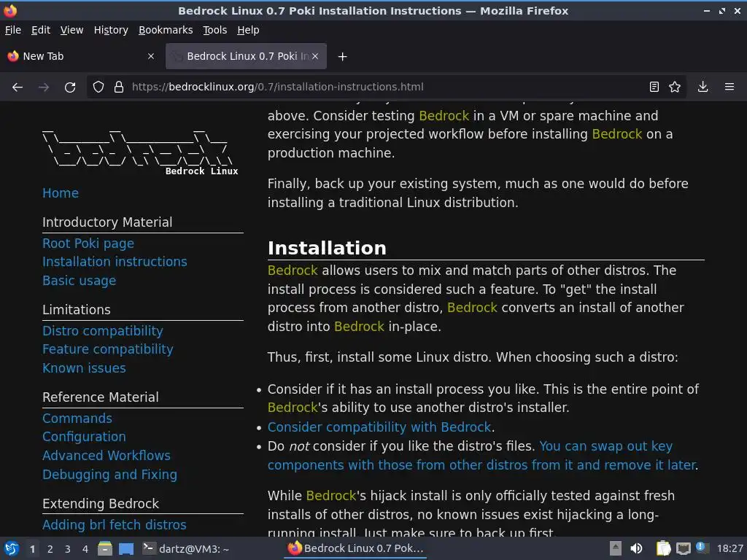Click the Bedrock Linux ASCII logo
This screenshot has height=560, width=747.
pos(141,152)
